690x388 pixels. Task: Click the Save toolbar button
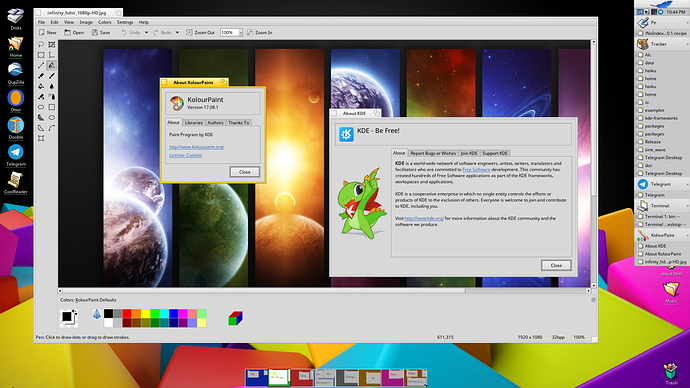click(x=101, y=33)
